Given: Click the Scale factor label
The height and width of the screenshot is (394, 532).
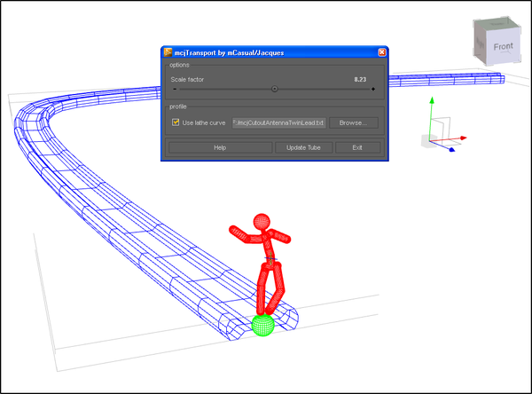Looking at the screenshot, I should coord(187,80).
